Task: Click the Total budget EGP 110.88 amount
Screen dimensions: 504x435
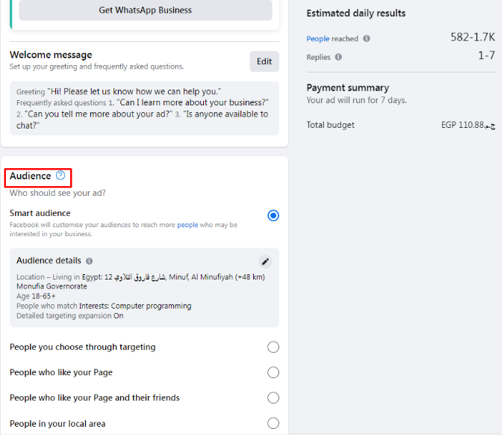Action: [x=467, y=125]
